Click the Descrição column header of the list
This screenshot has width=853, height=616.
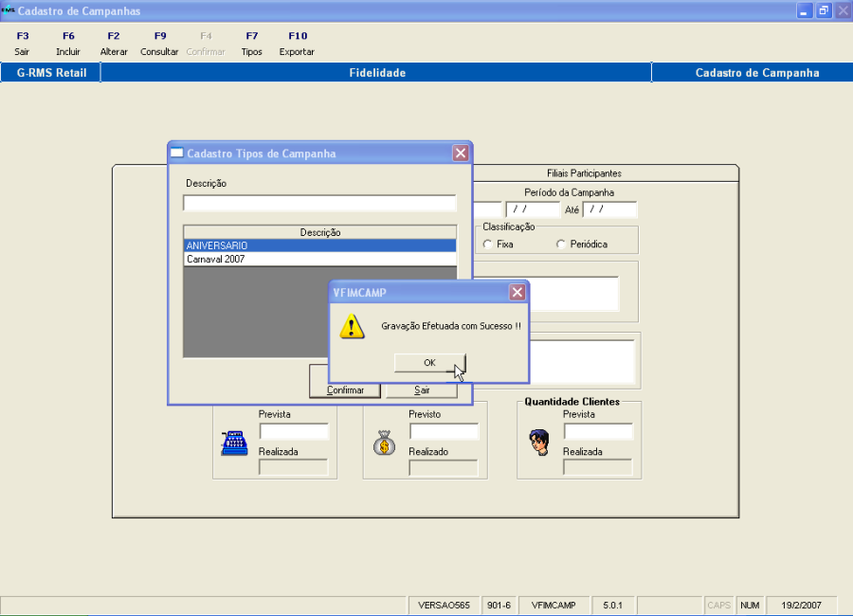coord(320,232)
